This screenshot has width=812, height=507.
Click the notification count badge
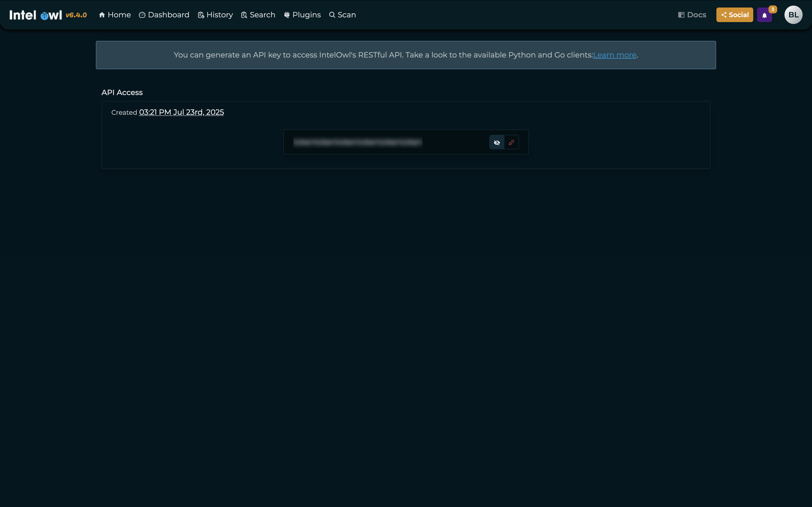coord(773,9)
